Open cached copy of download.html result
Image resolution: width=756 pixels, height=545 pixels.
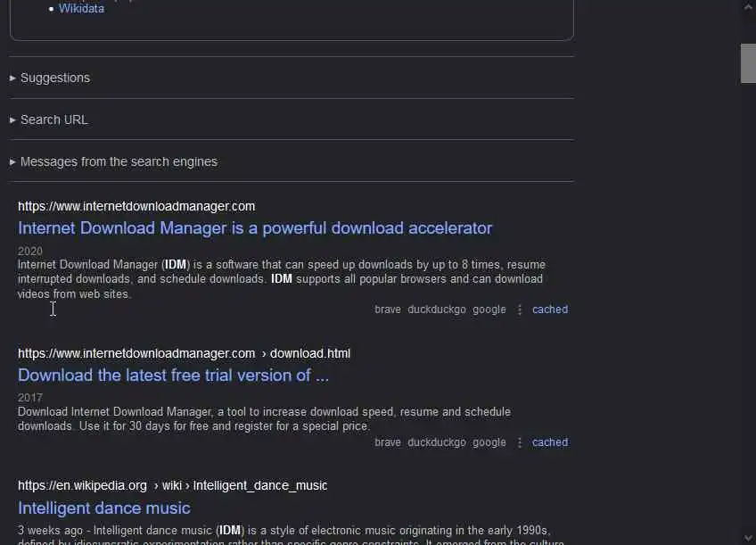[x=550, y=442]
